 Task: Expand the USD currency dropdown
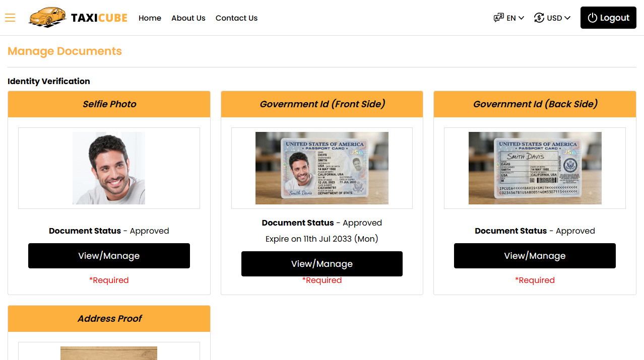pyautogui.click(x=552, y=18)
